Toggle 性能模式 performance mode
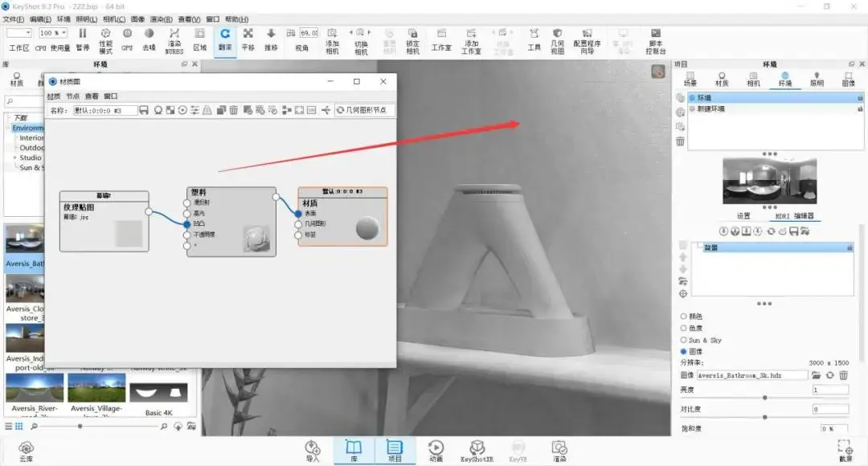 [x=106, y=41]
